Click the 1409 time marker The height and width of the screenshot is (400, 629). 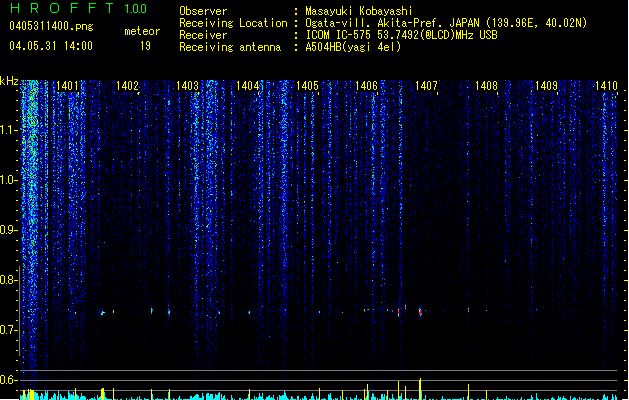tap(546, 86)
